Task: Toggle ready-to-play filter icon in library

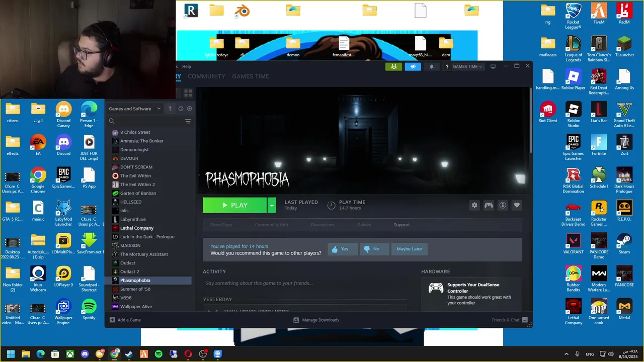Action: tap(190, 109)
